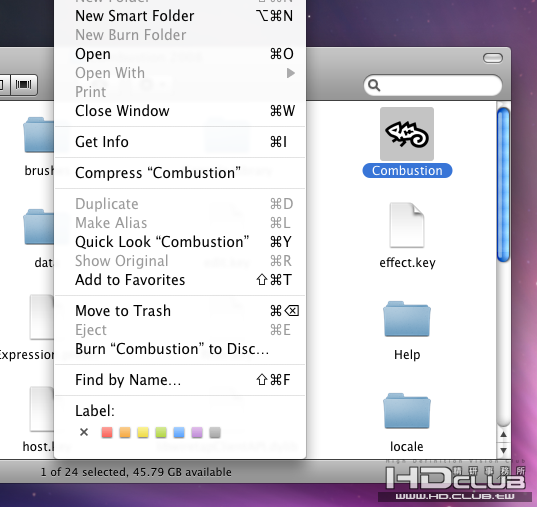The width and height of the screenshot is (537, 507).
Task: Choose Add to Favorites
Action: tap(180, 280)
